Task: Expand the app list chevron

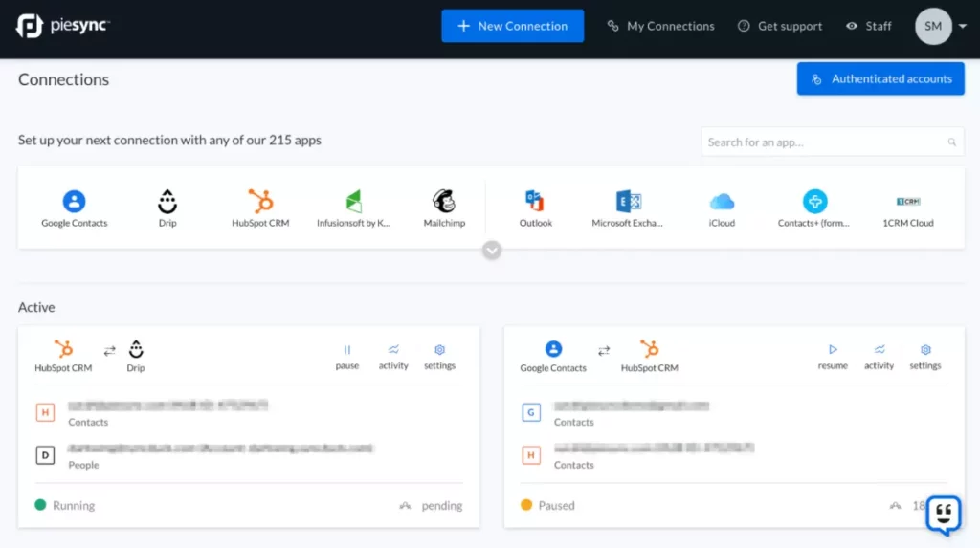Action: click(492, 251)
